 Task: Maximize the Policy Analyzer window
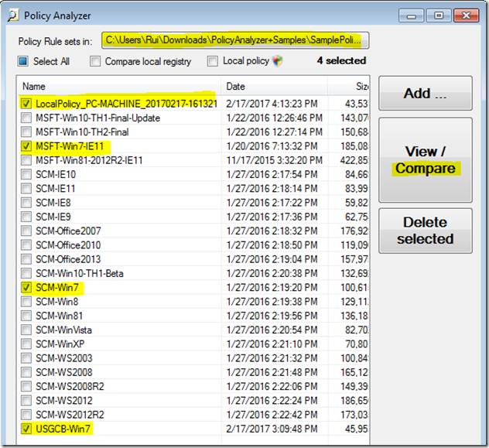[439, 15]
